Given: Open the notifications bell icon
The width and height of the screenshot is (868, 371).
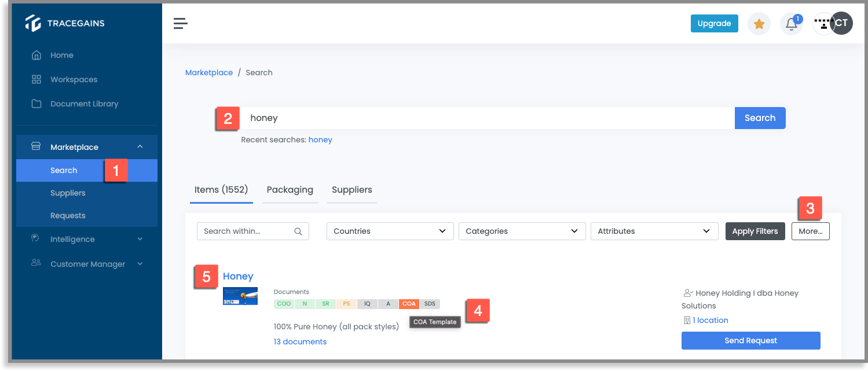Looking at the screenshot, I should [x=791, y=23].
